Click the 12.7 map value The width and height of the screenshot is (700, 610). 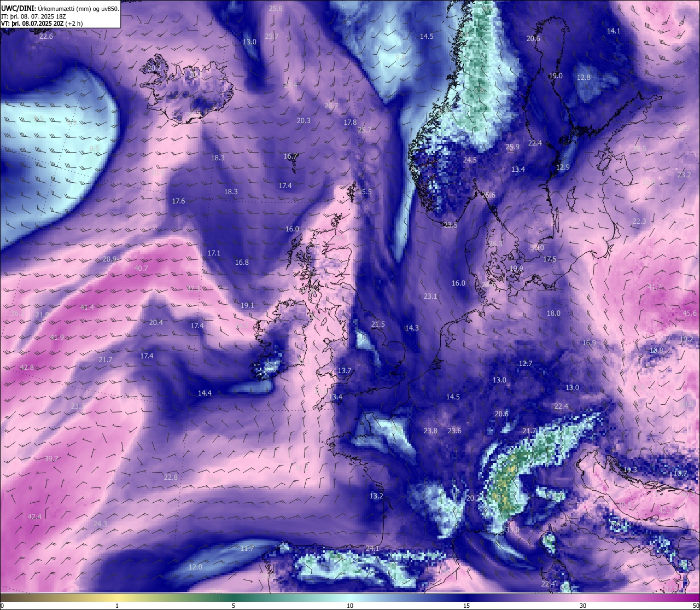click(526, 364)
